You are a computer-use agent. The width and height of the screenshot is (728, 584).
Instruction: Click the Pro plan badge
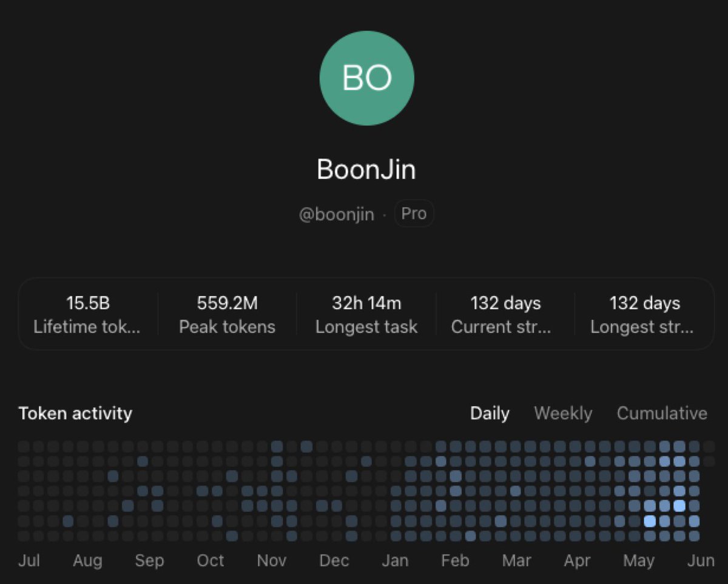[x=414, y=214]
